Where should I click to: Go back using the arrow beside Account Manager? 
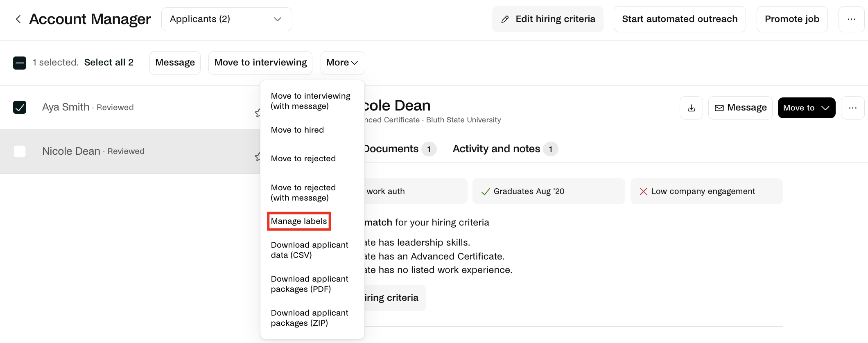[x=18, y=19]
